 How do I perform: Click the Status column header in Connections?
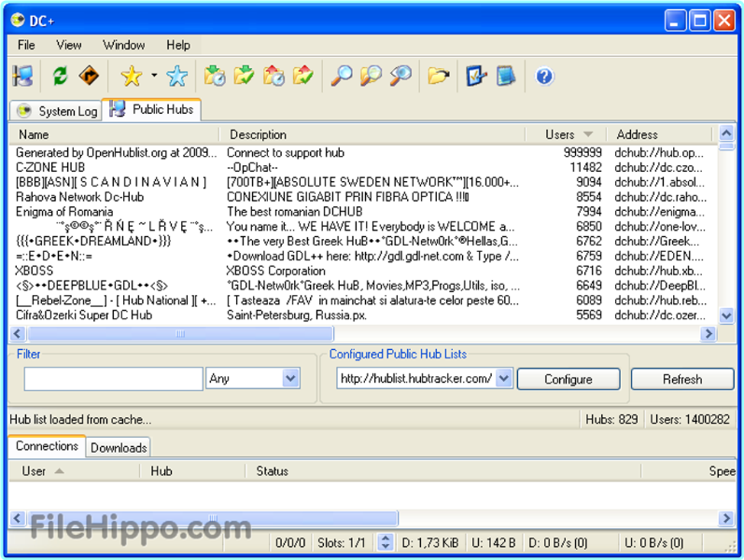tap(443, 471)
